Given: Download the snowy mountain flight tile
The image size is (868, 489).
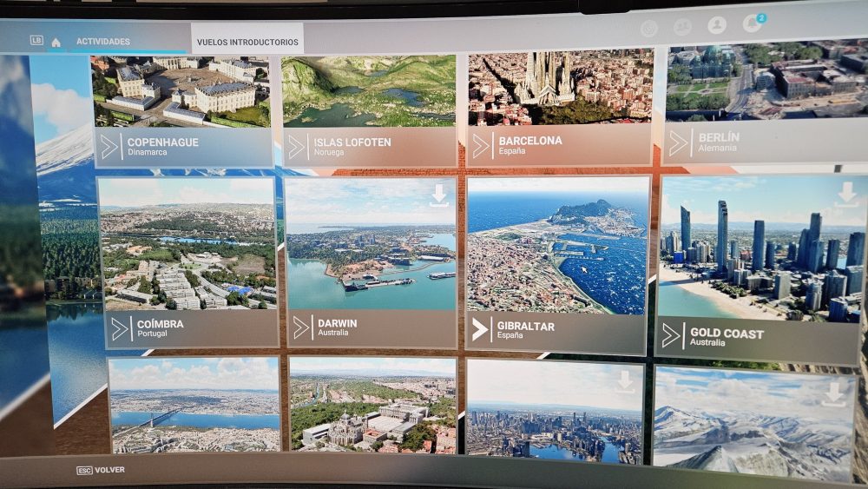Looking at the screenshot, I should coord(834,393).
